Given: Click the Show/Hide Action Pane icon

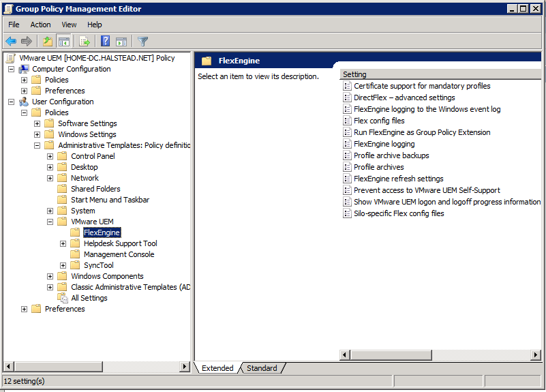Looking at the screenshot, I should [121, 42].
